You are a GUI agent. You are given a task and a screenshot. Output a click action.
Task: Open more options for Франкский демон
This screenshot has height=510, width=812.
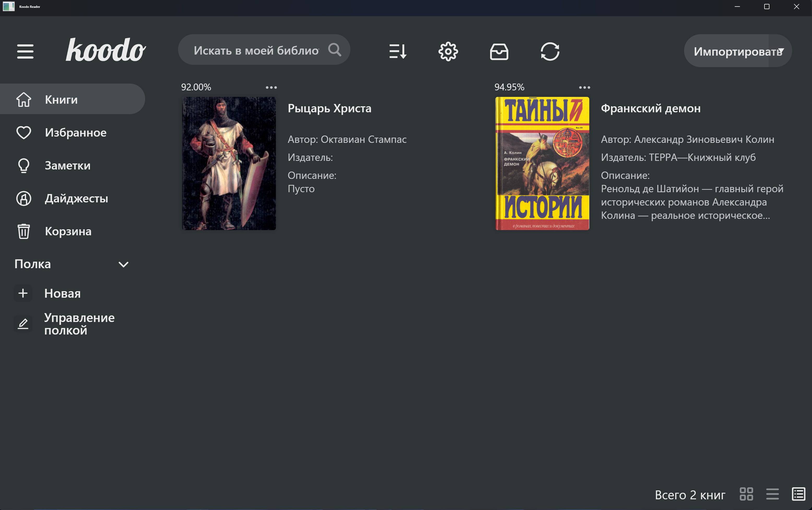[584, 87]
